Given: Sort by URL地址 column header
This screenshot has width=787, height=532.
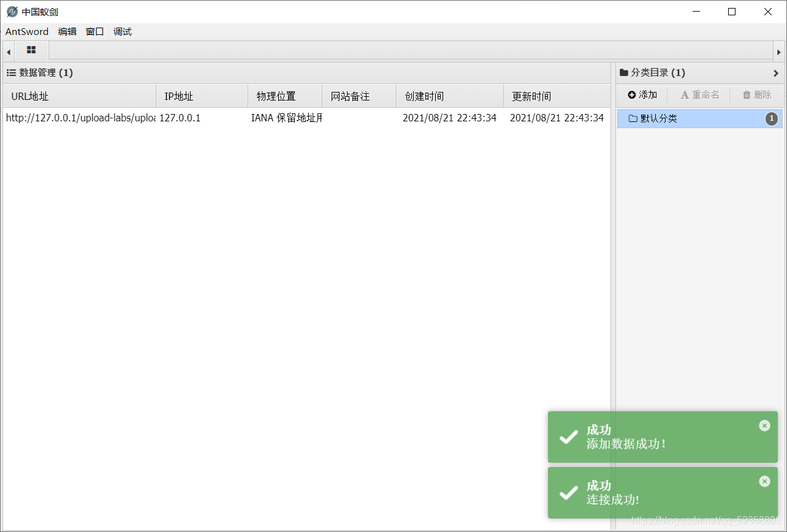Looking at the screenshot, I should click(30, 96).
